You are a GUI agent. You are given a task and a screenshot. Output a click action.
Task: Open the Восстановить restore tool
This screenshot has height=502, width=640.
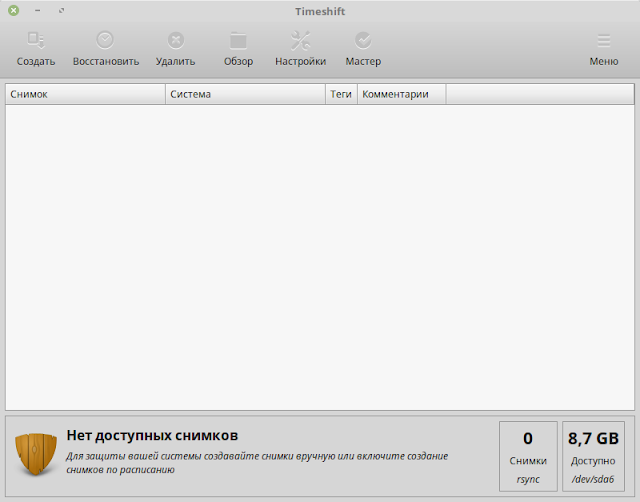(x=106, y=49)
